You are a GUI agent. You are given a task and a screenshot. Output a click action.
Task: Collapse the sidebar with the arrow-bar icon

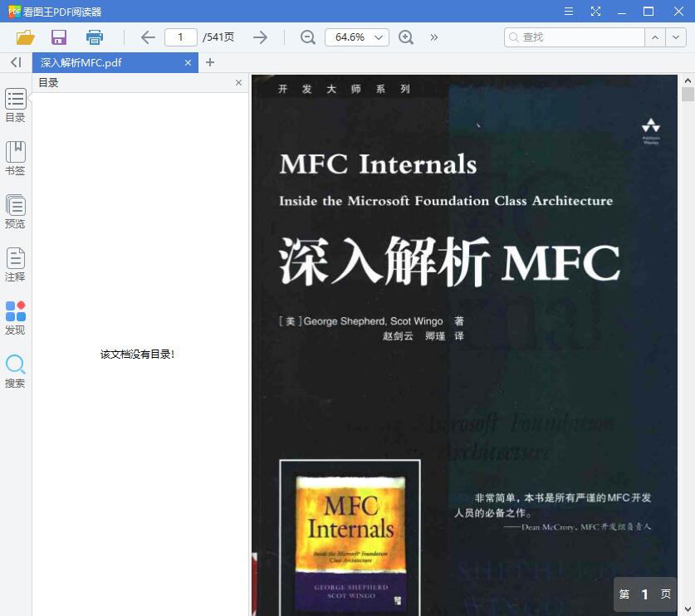[16, 62]
